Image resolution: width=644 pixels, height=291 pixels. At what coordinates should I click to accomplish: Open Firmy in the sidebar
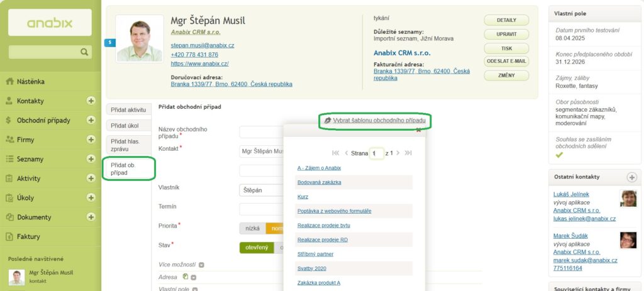(x=25, y=140)
